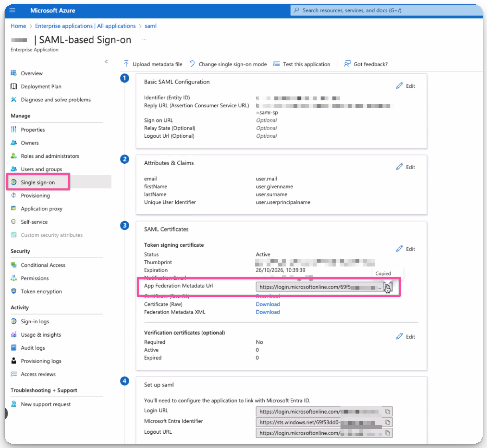Click the expiration value 26/10/2026, 10:39:39
The height and width of the screenshot is (448, 487).
(x=280, y=270)
